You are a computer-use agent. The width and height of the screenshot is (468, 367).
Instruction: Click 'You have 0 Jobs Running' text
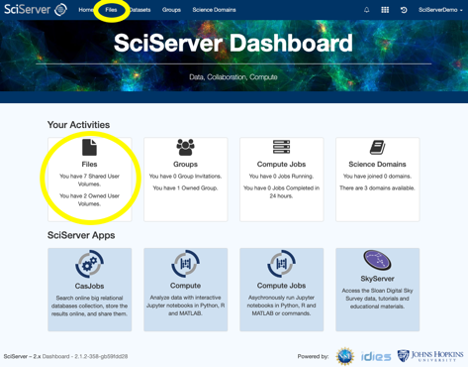point(281,176)
